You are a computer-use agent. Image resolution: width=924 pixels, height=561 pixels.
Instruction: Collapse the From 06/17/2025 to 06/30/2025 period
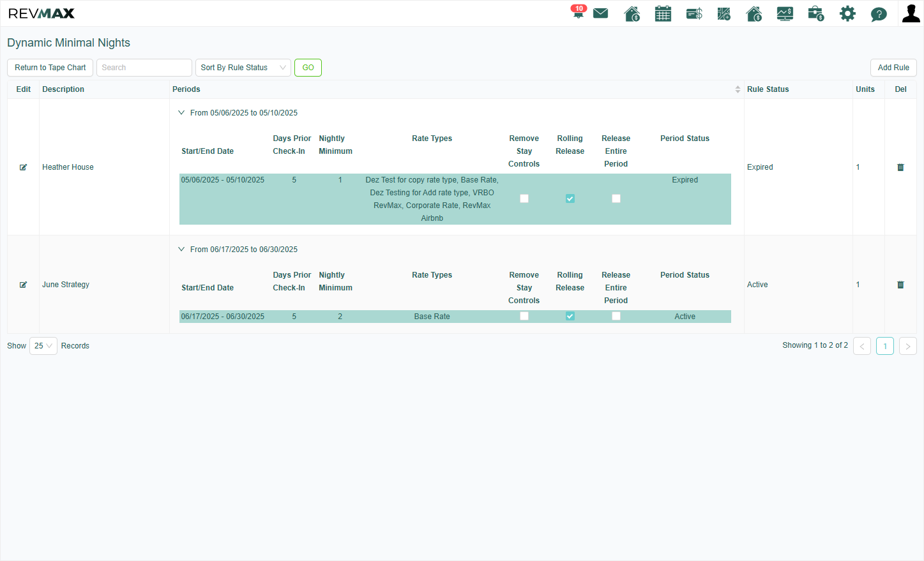pos(181,250)
